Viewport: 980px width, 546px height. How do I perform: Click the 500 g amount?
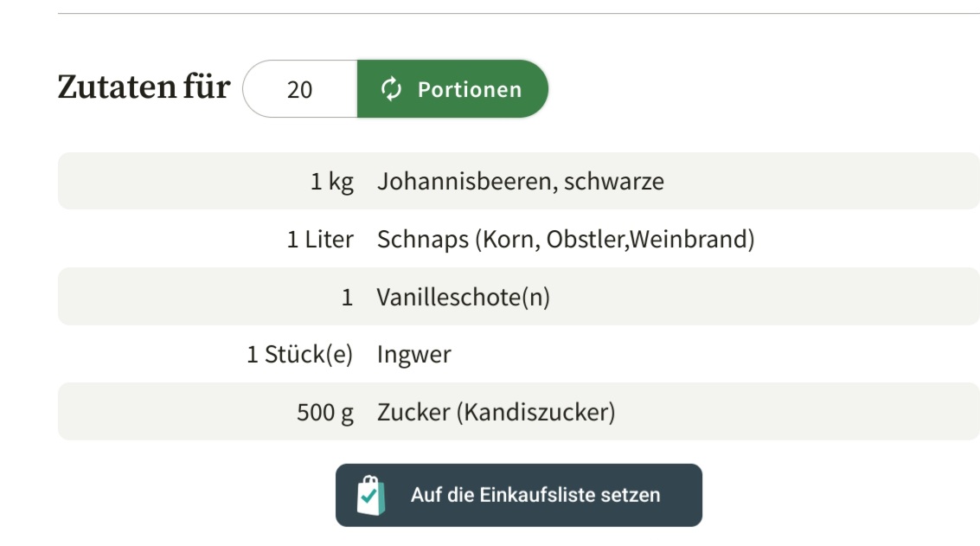(325, 413)
